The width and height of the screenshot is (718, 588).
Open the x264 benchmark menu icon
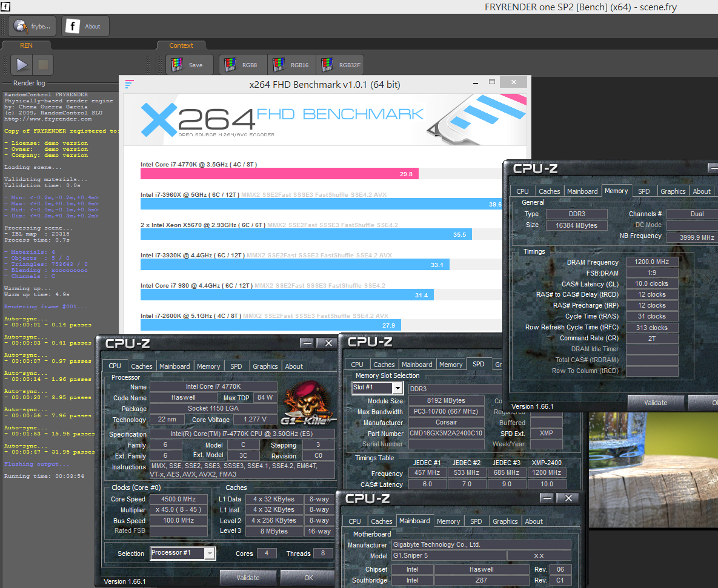tap(129, 84)
